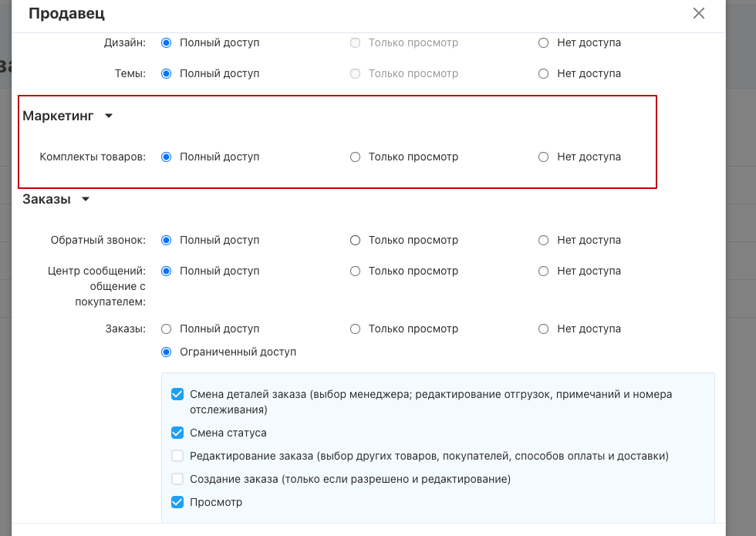Click the Маркетинг section heading
Image resolution: width=756 pixels, height=536 pixels.
[58, 116]
